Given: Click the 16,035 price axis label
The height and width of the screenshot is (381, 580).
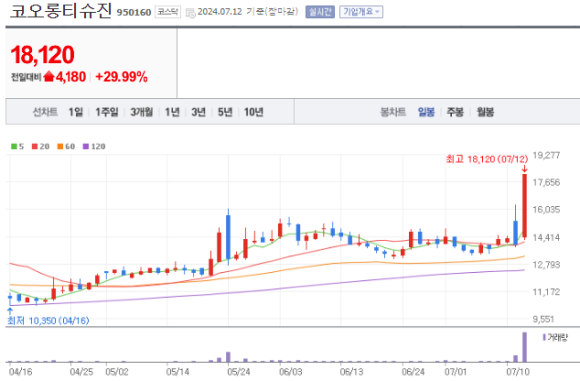Looking at the screenshot, I should pyautogui.click(x=546, y=210).
